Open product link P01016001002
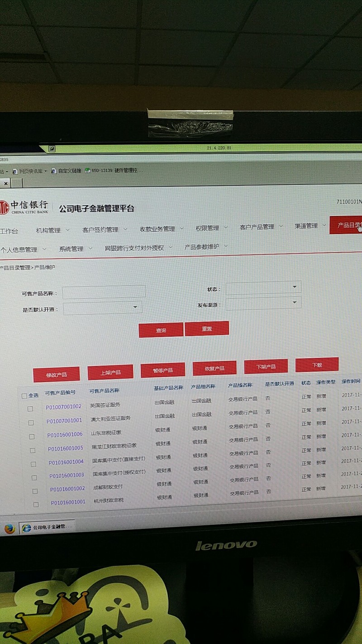The height and width of the screenshot is (644, 362). pyautogui.click(x=67, y=489)
